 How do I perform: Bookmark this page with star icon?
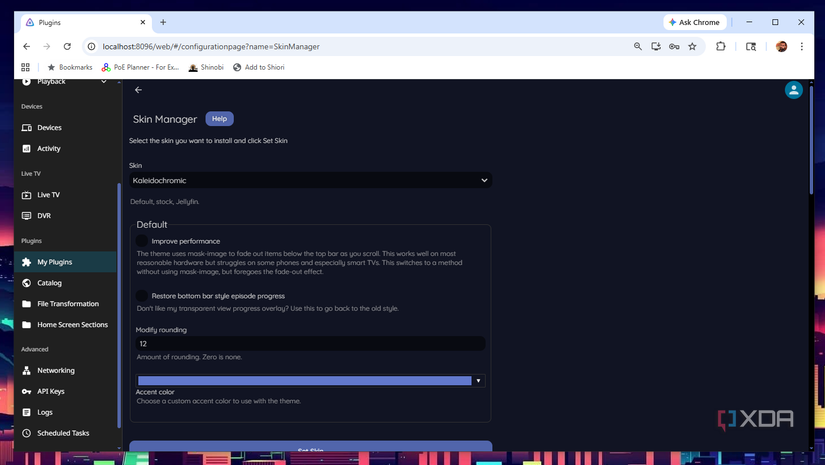click(692, 46)
